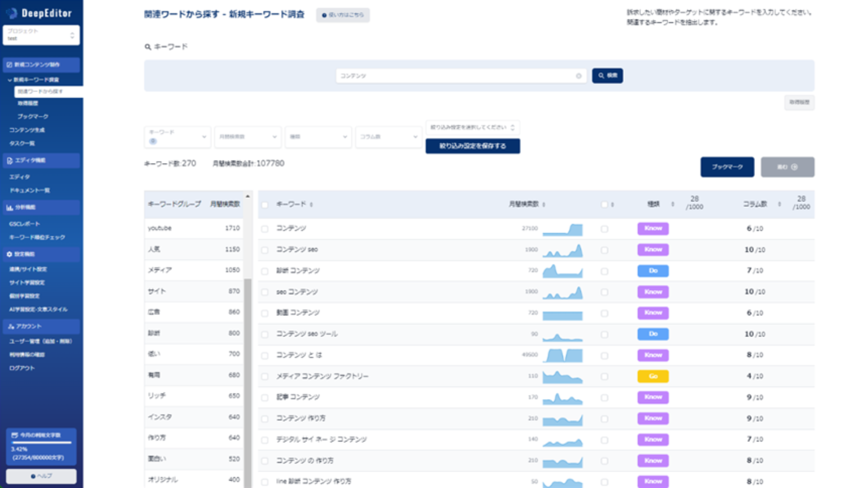Image resolution: width=868 pixels, height=488 pixels.
Task: Open the 月間検索数 filter dropdown
Action: [x=248, y=136]
